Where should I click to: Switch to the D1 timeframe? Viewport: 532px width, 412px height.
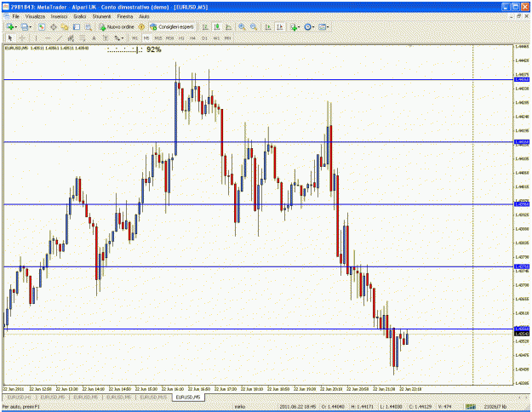[x=204, y=38]
